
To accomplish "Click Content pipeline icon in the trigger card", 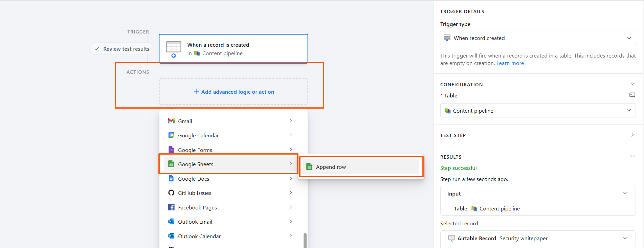I will pyautogui.click(x=197, y=53).
